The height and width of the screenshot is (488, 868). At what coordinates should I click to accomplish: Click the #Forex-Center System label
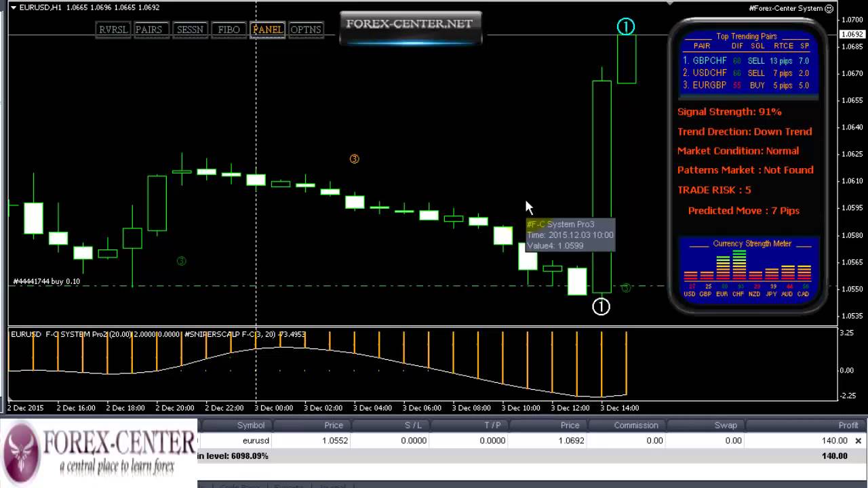pyautogui.click(x=785, y=8)
